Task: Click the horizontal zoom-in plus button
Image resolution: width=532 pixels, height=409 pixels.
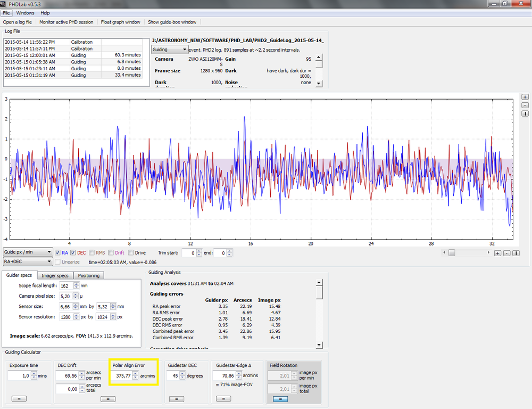Action: coord(498,253)
